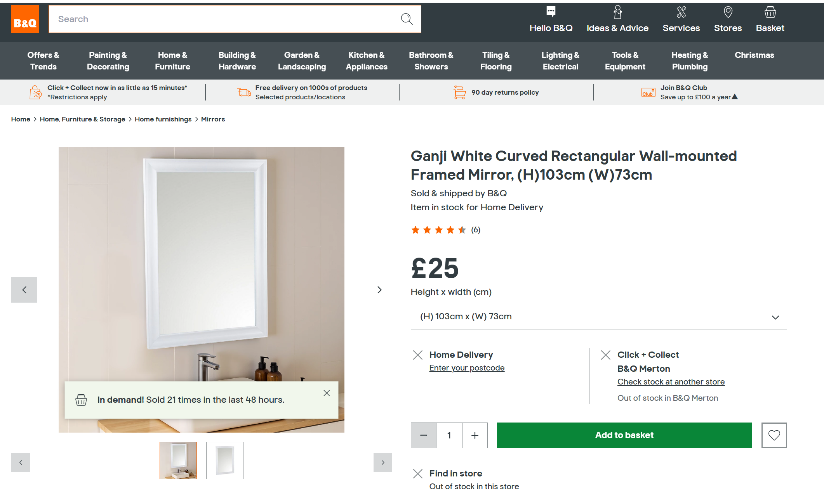Viewport: 824px width, 504px height.
Task: Show previous product image
Action: click(24, 290)
